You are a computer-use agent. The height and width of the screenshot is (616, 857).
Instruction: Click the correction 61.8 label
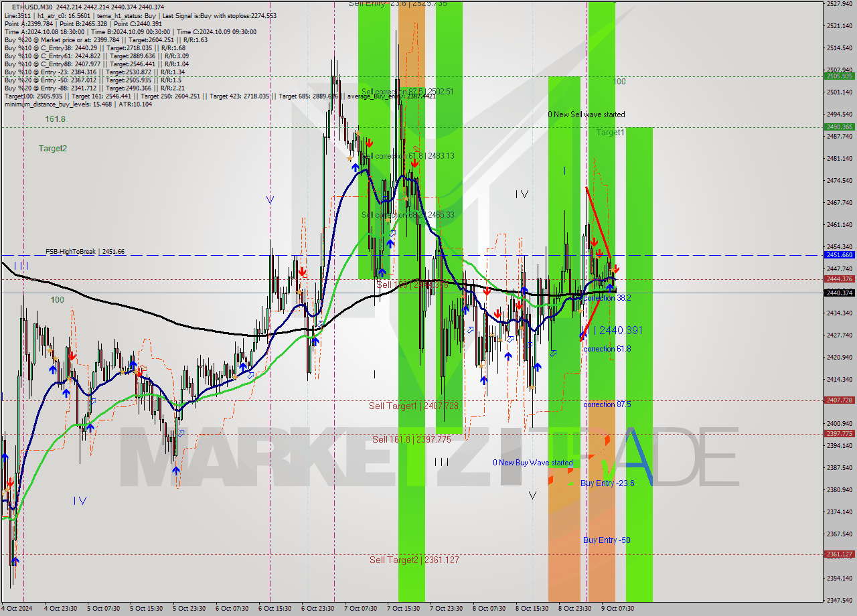(607, 349)
